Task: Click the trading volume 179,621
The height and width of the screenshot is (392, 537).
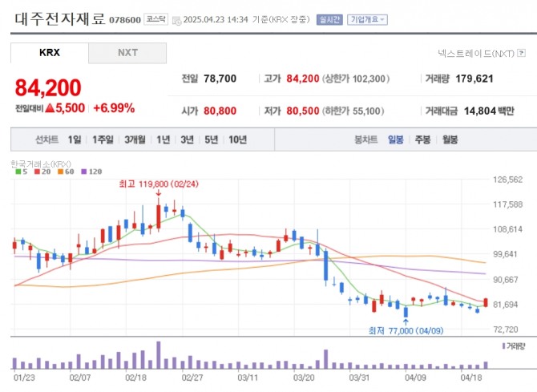Action: [474, 79]
